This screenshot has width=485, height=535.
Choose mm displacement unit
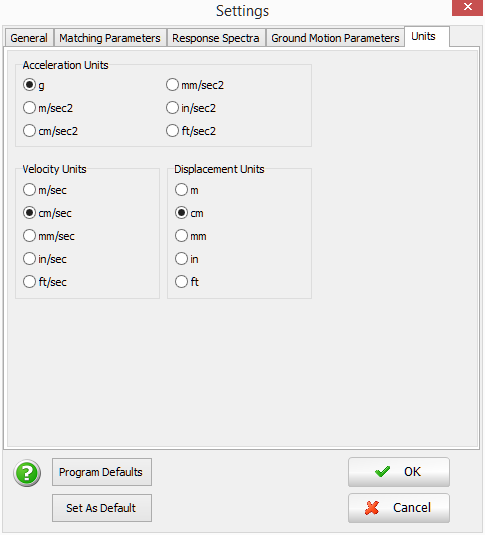[x=190, y=236]
